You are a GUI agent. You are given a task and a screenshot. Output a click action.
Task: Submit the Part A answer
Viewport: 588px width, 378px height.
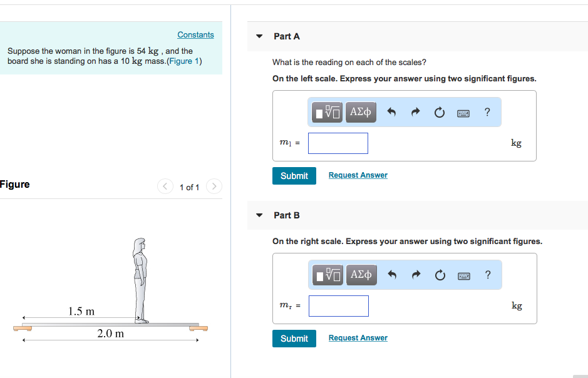click(x=294, y=176)
